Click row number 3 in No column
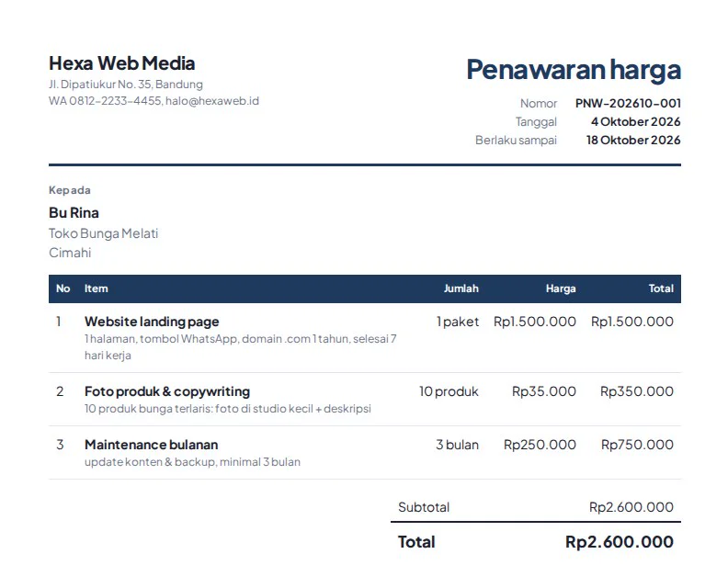Viewport: 728px width, 588px height. pos(60,445)
